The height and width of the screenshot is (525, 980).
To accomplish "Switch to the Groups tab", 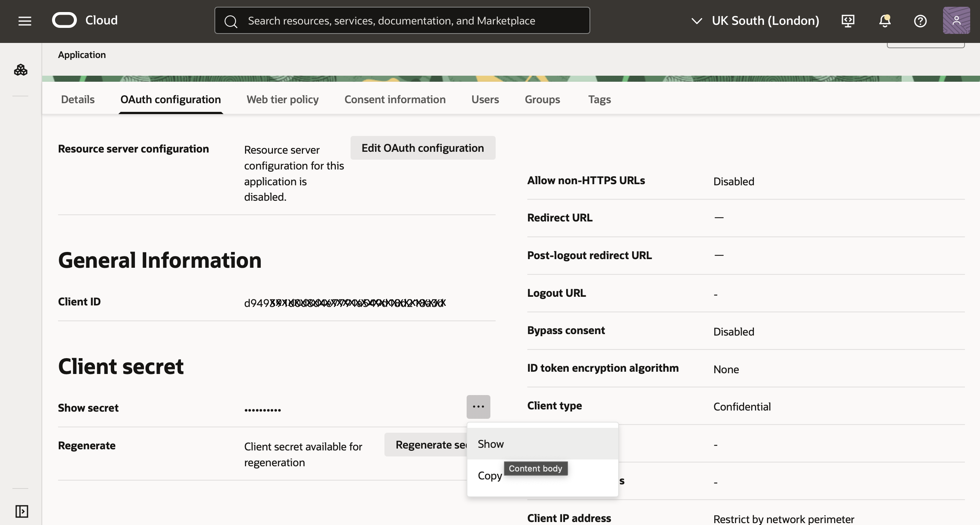I will click(542, 99).
